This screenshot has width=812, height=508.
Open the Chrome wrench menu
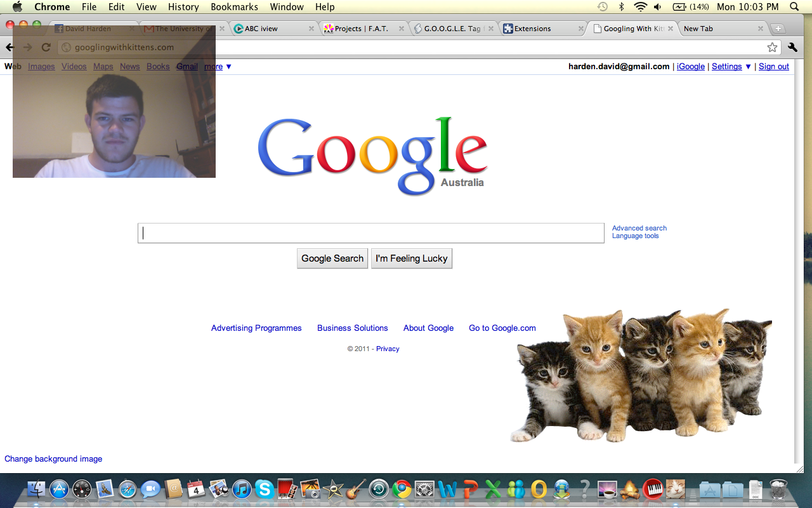792,47
